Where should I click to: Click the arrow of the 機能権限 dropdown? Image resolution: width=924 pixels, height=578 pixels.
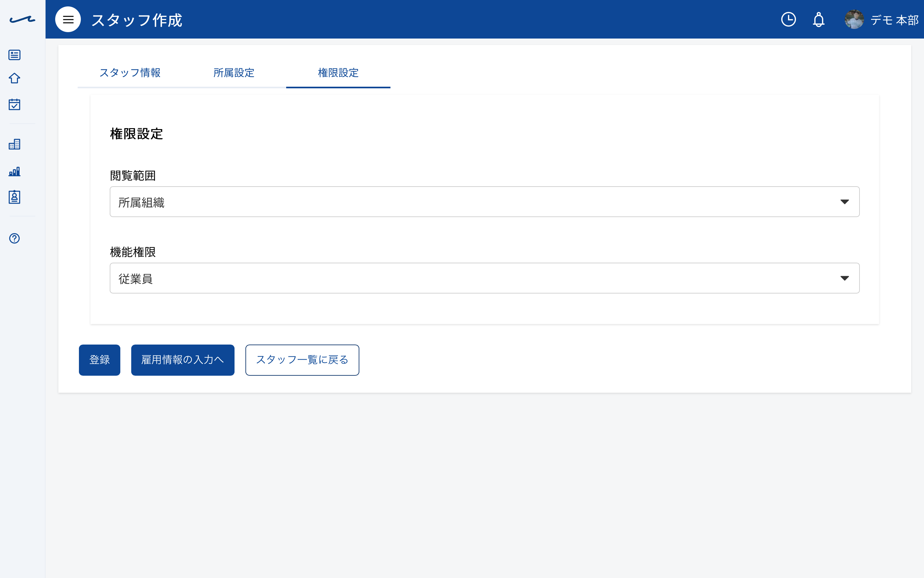pos(844,278)
